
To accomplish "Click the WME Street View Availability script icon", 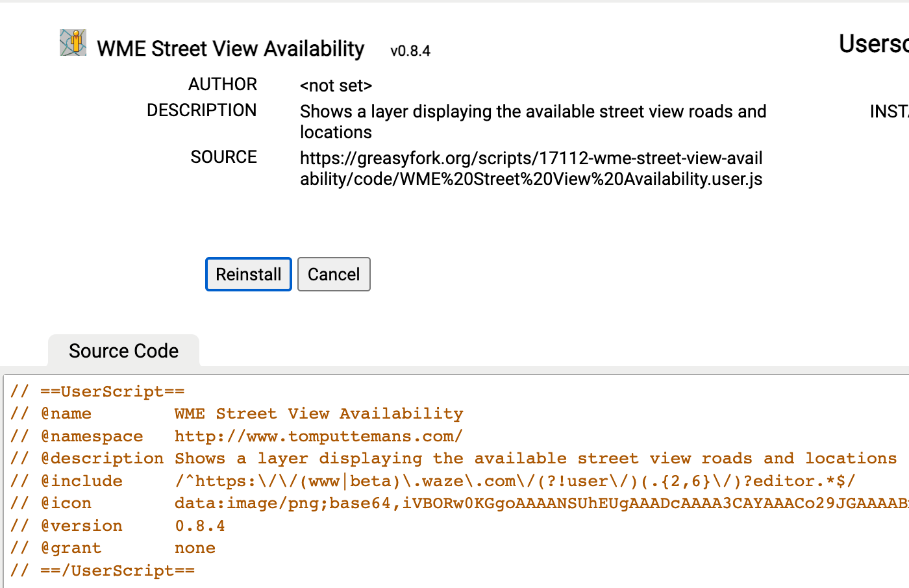I will click(x=73, y=43).
